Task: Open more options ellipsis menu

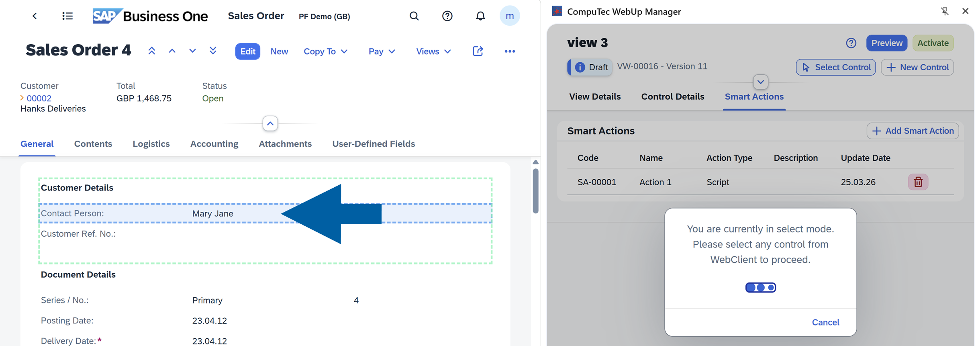Action: pyautogui.click(x=510, y=51)
